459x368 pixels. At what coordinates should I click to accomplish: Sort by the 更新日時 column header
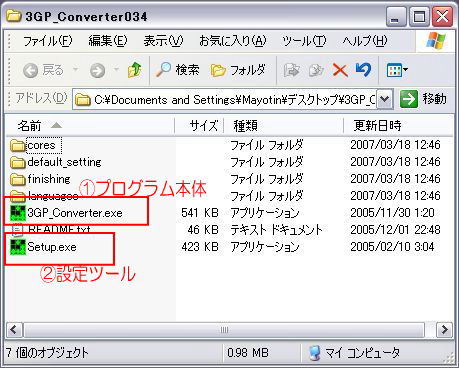pos(398,126)
